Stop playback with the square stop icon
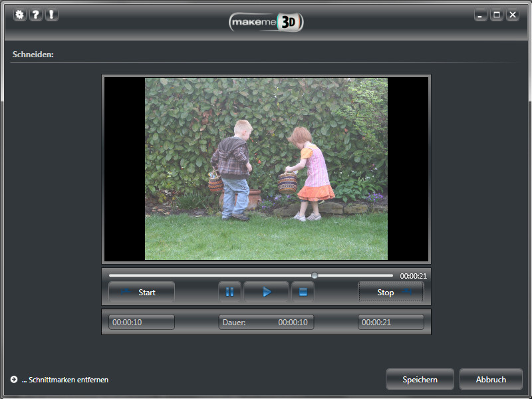 303,291
